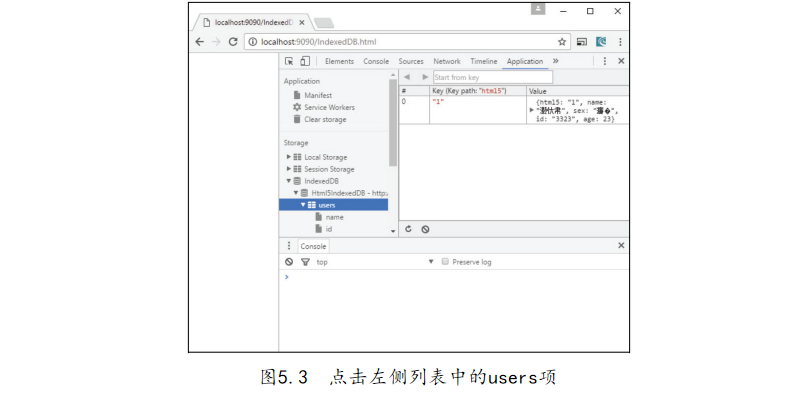
Task: Click the browser forward arrow
Action: pos(216,42)
